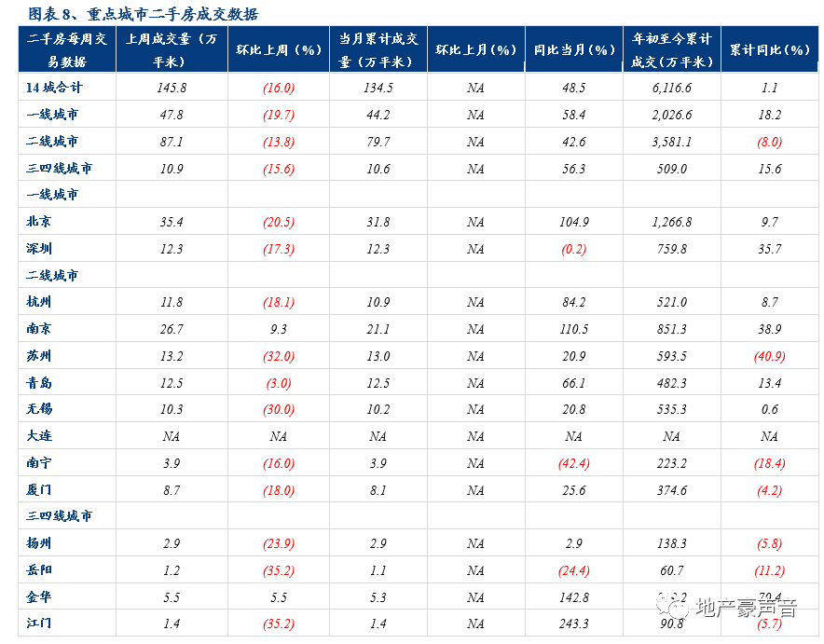Screen dimensions: 824x644
Task: Click the 大连 row label
Action: click(x=40, y=436)
